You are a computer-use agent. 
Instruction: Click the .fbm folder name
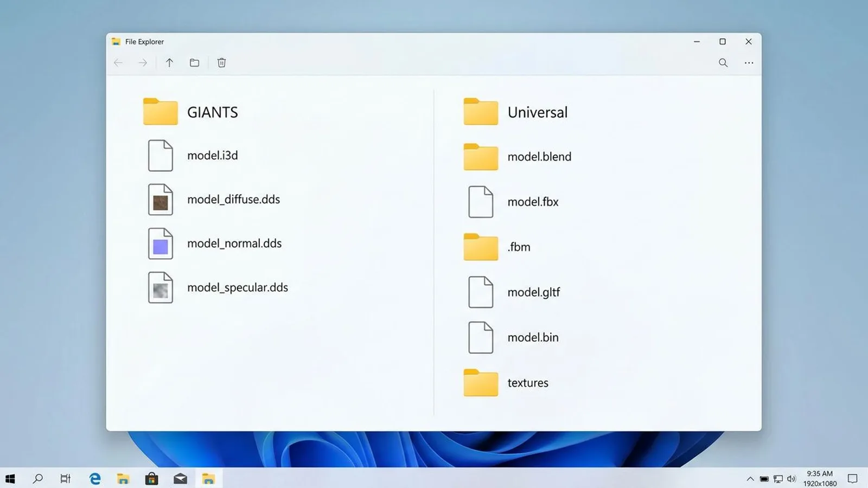(519, 247)
